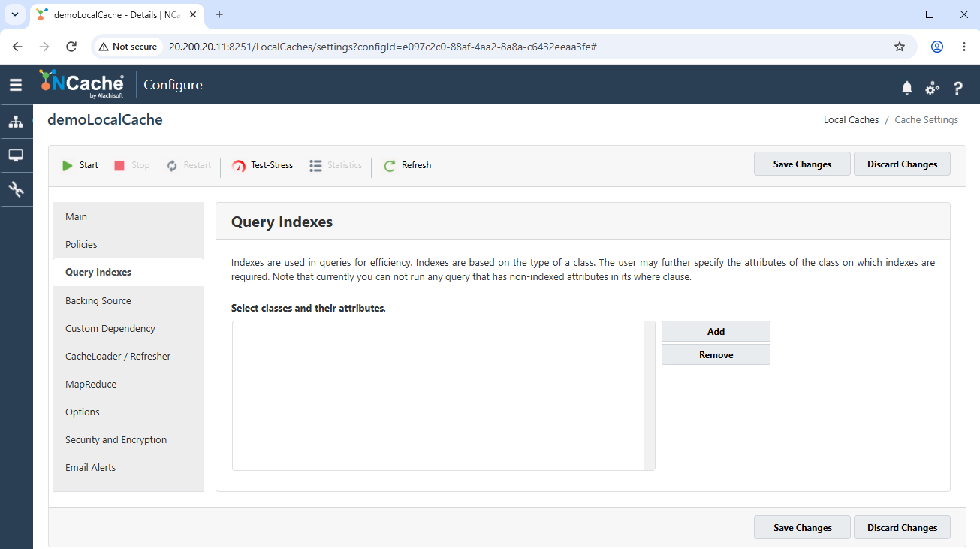The width and height of the screenshot is (980, 549).
Task: Click the Query Indexes panel heading
Action: coord(282,222)
